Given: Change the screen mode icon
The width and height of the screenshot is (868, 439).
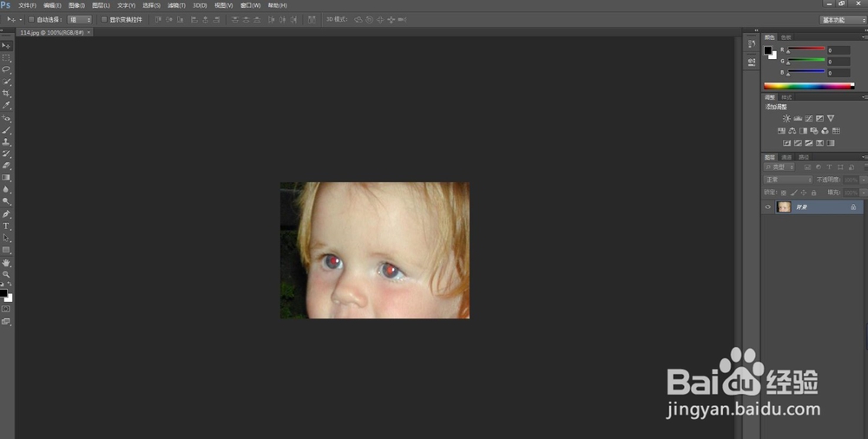Looking at the screenshot, I should (x=6, y=321).
